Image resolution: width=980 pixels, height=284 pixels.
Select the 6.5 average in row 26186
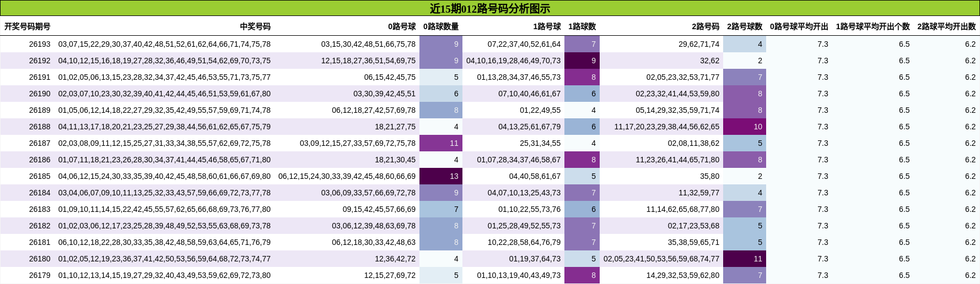coord(904,160)
